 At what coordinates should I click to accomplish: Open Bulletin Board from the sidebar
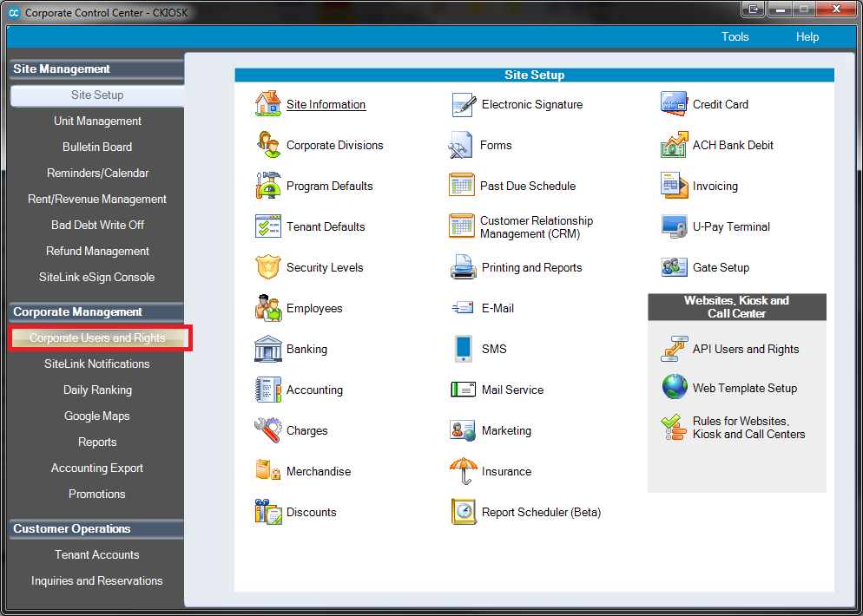point(97,147)
